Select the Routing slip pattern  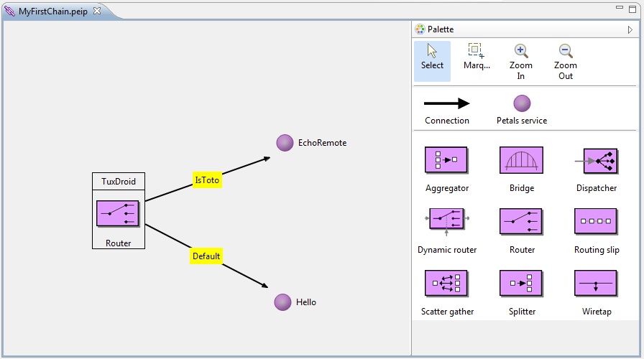pos(596,223)
